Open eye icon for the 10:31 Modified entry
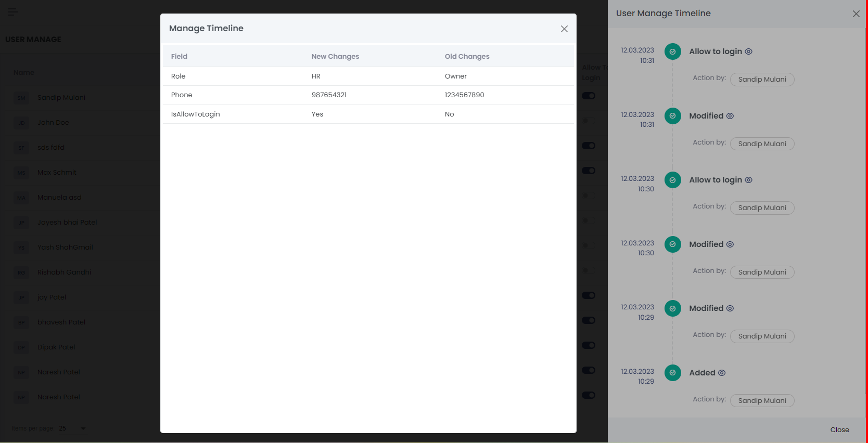The height and width of the screenshot is (443, 868). pyautogui.click(x=730, y=116)
